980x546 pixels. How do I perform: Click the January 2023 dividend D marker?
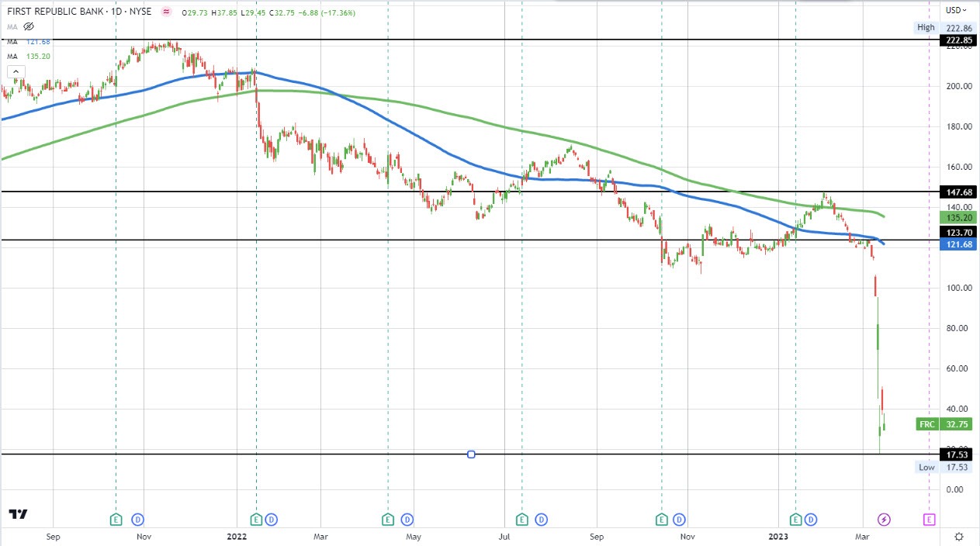811,519
